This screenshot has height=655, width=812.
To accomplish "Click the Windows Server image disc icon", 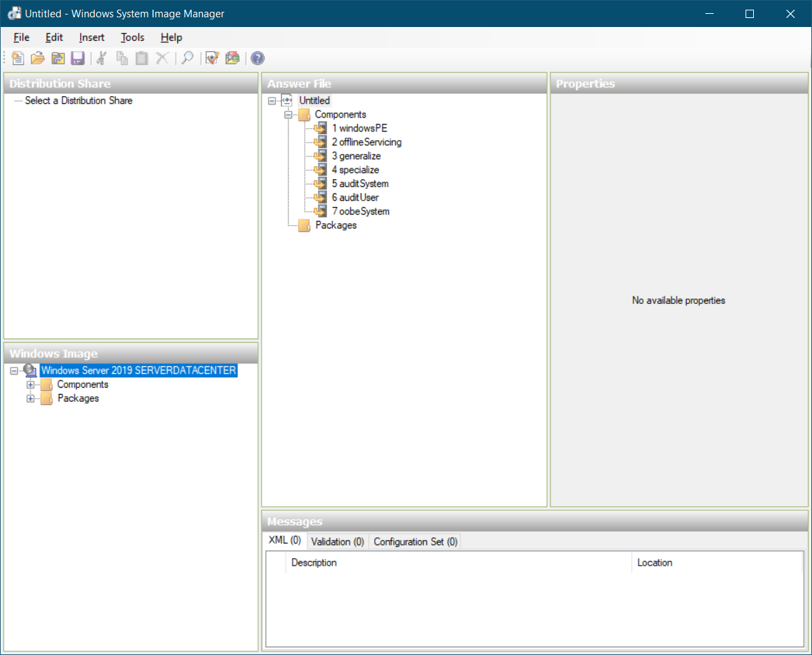I will point(30,370).
